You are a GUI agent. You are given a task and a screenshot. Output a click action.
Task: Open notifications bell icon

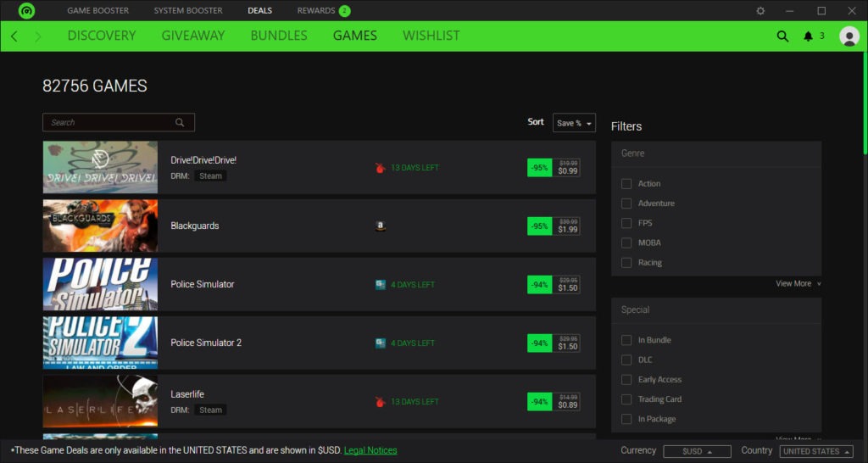pos(808,36)
